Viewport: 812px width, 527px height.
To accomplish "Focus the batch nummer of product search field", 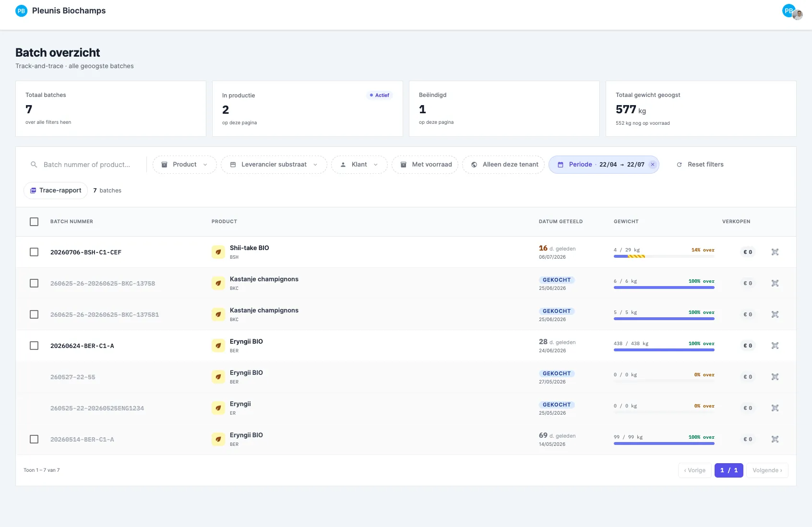I will coord(87,165).
